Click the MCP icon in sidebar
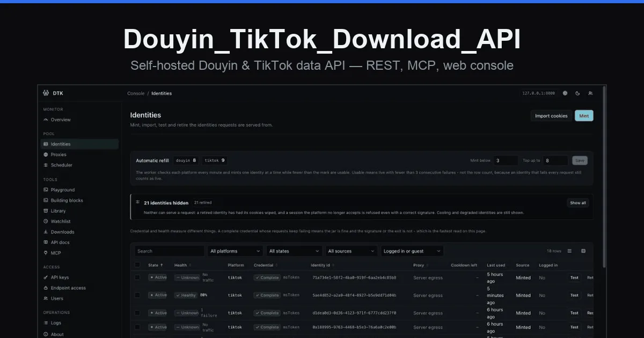Viewport: 644px width, 338px height. [x=46, y=253]
